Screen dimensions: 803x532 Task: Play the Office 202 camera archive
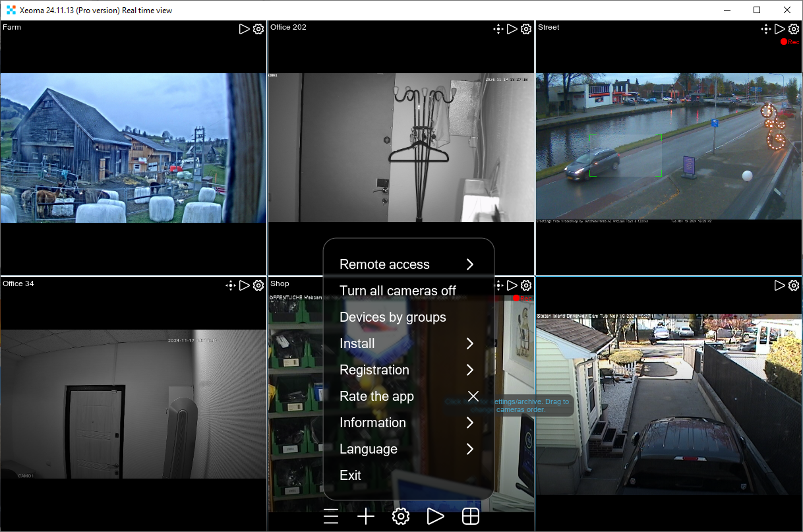pyautogui.click(x=512, y=29)
